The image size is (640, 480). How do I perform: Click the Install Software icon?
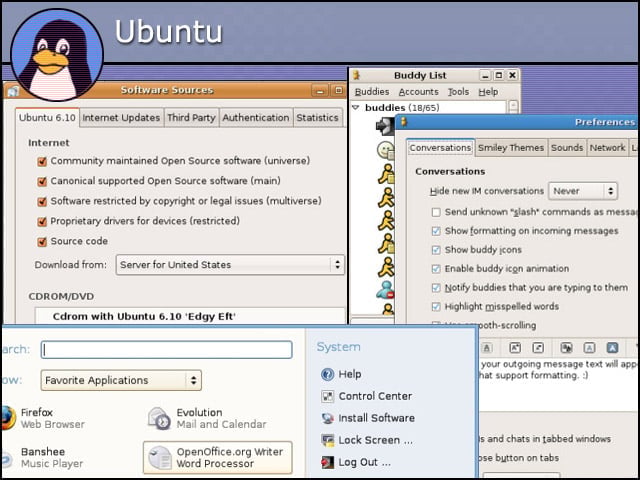(x=327, y=418)
